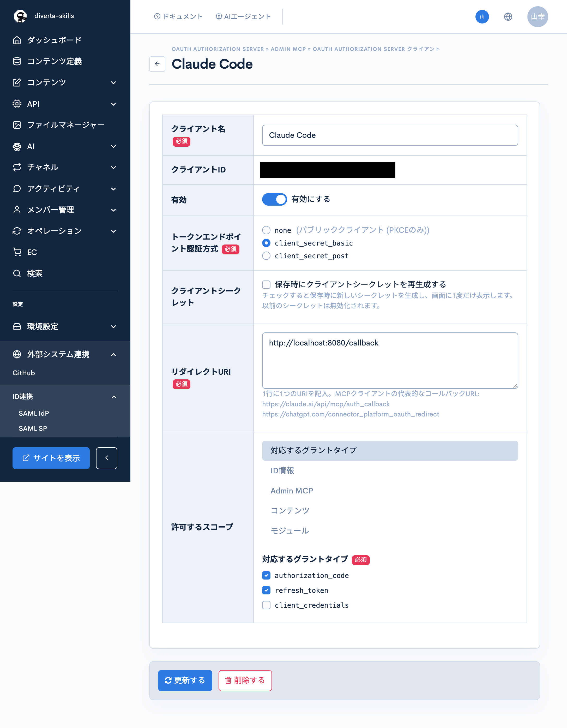Uncheck authorization_code grant type
The image size is (567, 728).
click(x=266, y=575)
